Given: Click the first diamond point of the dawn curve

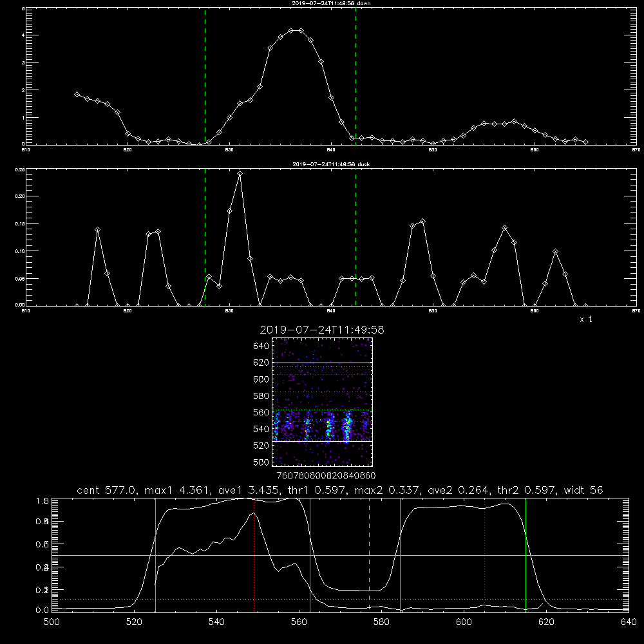Looking at the screenshot, I should coord(77,95).
